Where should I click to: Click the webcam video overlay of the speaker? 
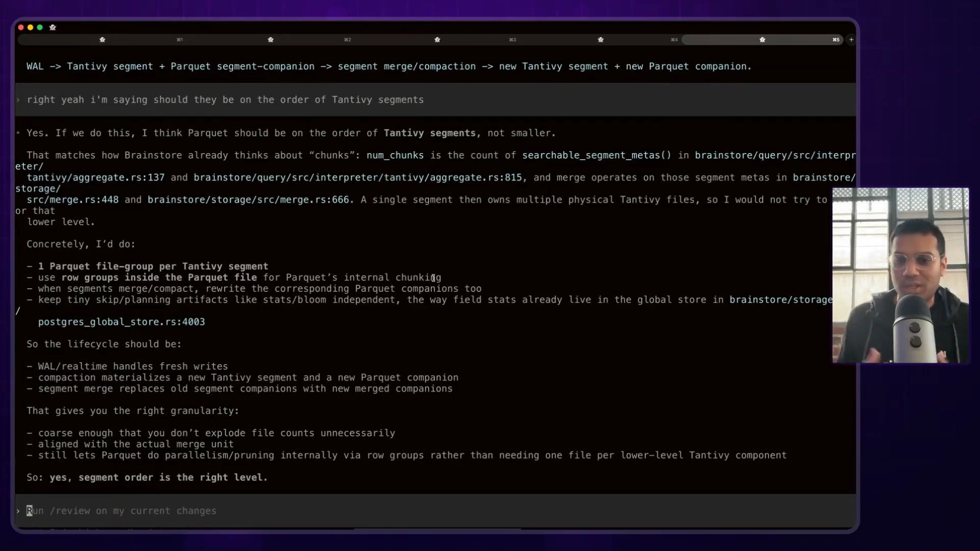click(x=900, y=275)
